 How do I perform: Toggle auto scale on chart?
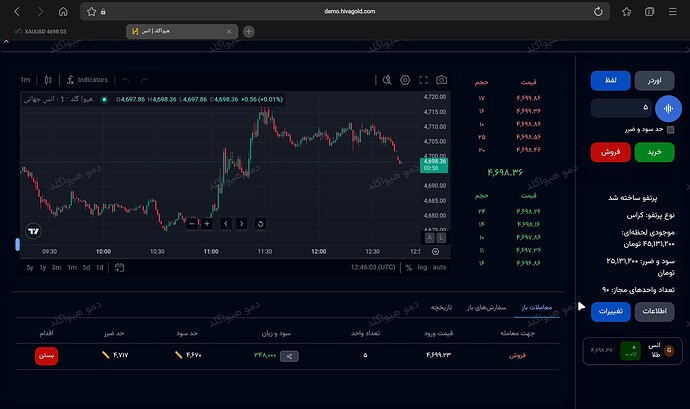coord(439,267)
